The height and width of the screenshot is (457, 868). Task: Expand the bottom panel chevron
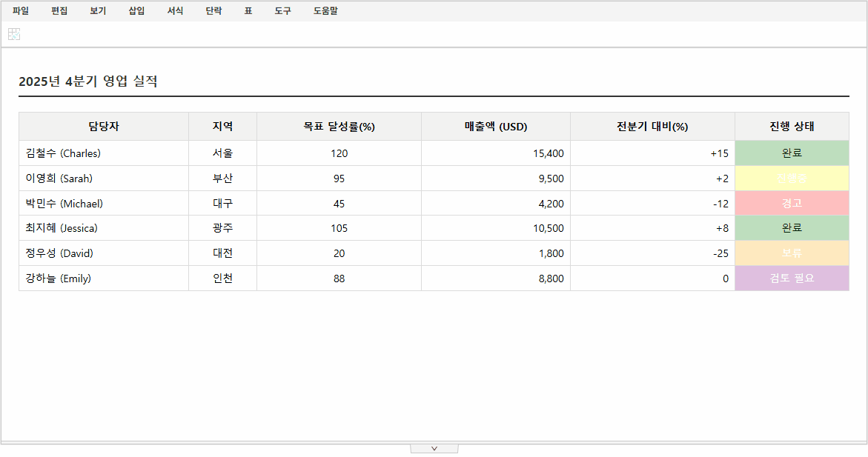(x=434, y=447)
